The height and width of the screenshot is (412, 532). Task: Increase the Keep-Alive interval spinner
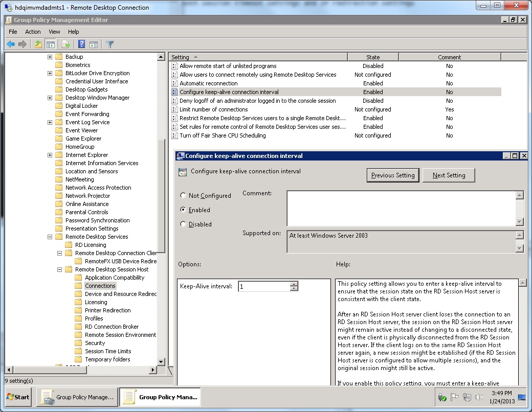[x=294, y=284]
